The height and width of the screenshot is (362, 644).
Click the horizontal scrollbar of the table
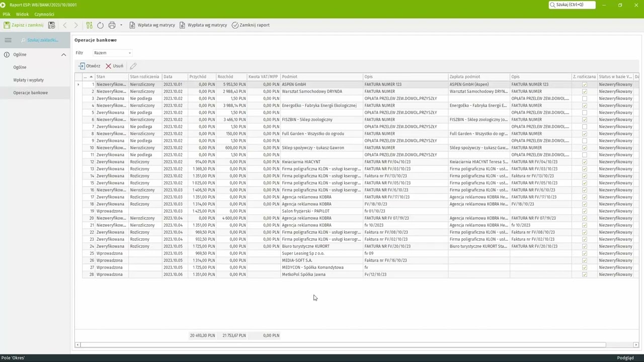[x=343, y=345]
